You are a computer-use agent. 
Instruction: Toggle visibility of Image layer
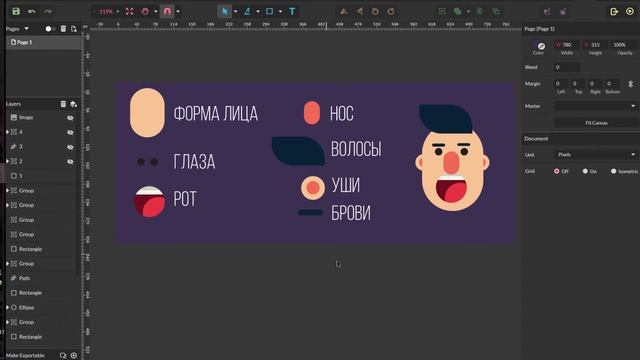(x=70, y=118)
